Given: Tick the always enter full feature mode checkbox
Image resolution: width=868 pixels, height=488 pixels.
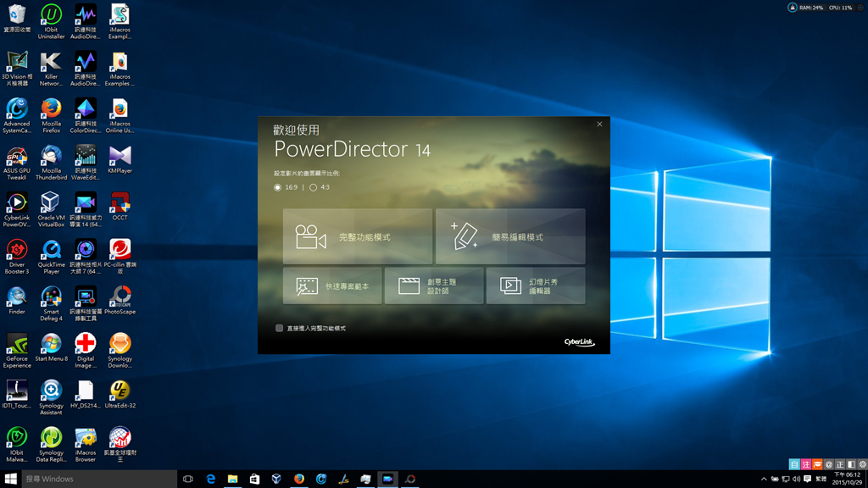Looking at the screenshot, I should click(280, 328).
